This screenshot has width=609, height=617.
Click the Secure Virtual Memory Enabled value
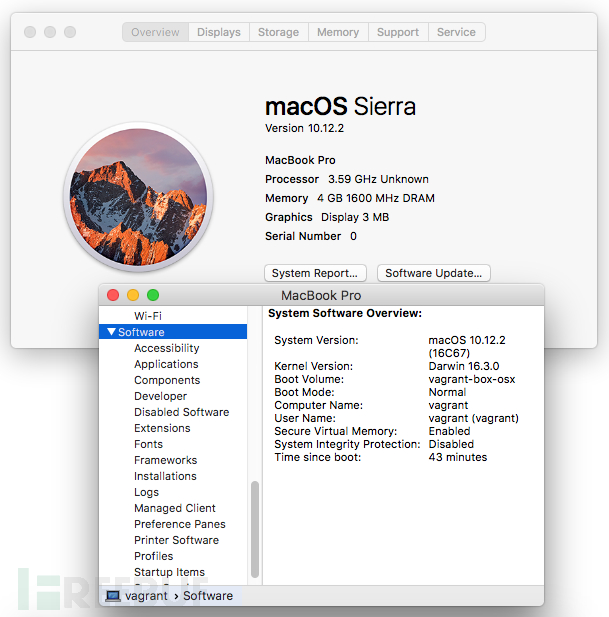click(449, 431)
